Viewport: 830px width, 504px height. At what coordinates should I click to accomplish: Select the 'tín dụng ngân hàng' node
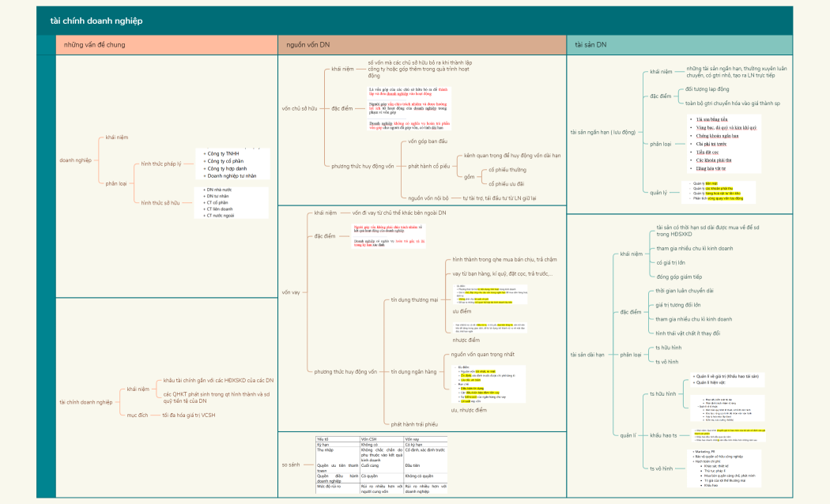click(x=414, y=371)
